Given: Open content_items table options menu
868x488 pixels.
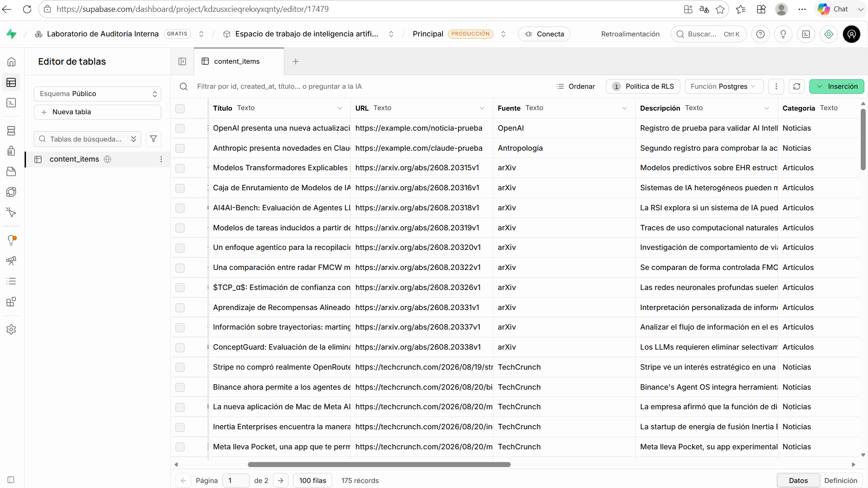Looking at the screenshot, I should 161,159.
